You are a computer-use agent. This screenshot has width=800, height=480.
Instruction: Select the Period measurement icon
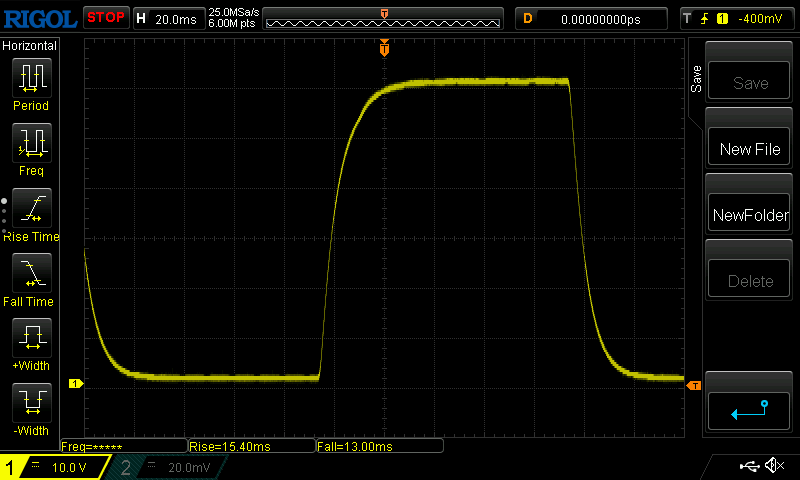pos(32,78)
